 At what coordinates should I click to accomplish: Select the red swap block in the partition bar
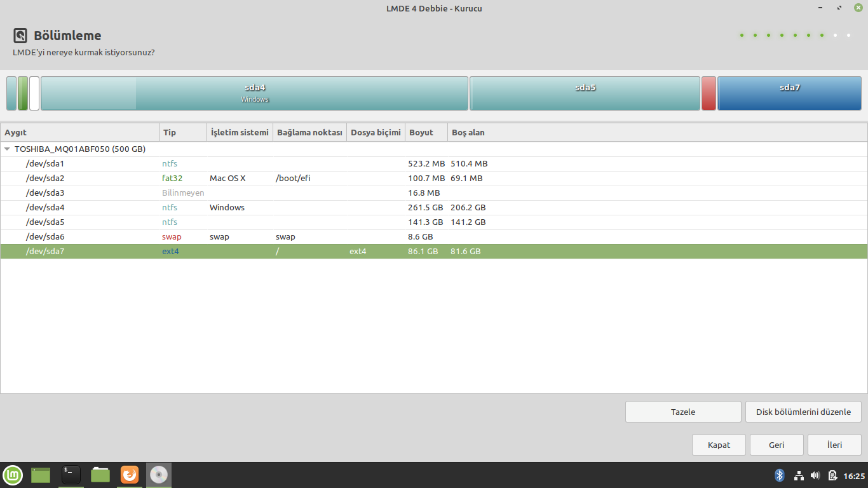click(709, 93)
